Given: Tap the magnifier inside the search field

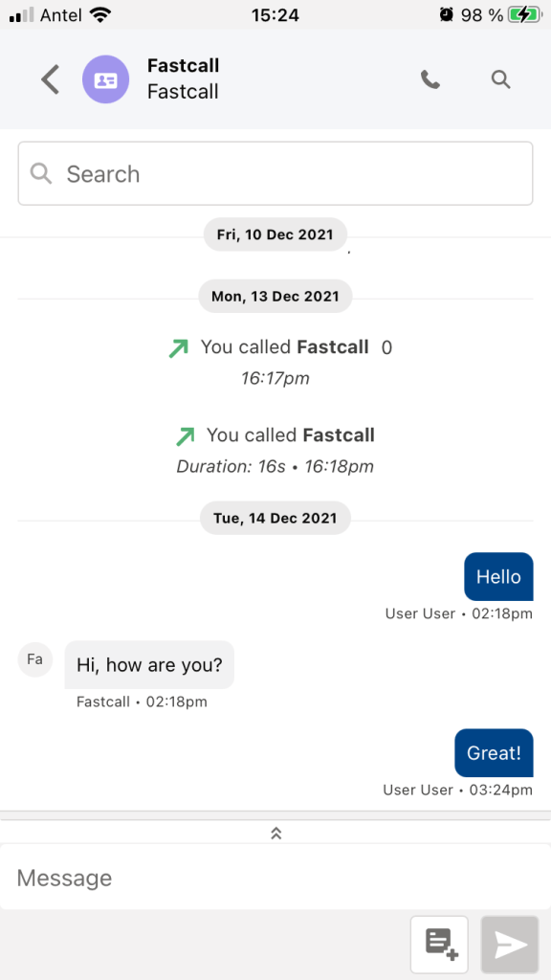Looking at the screenshot, I should coord(41,173).
